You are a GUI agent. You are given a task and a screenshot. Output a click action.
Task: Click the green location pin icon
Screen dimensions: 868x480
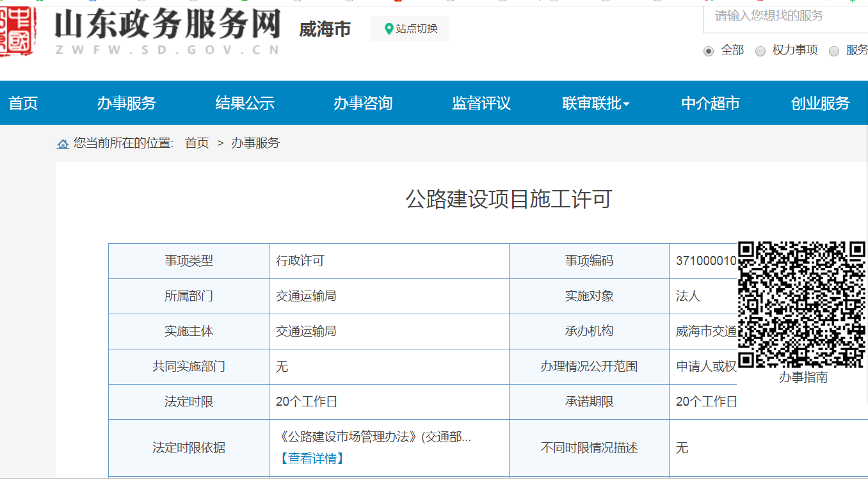tap(388, 29)
